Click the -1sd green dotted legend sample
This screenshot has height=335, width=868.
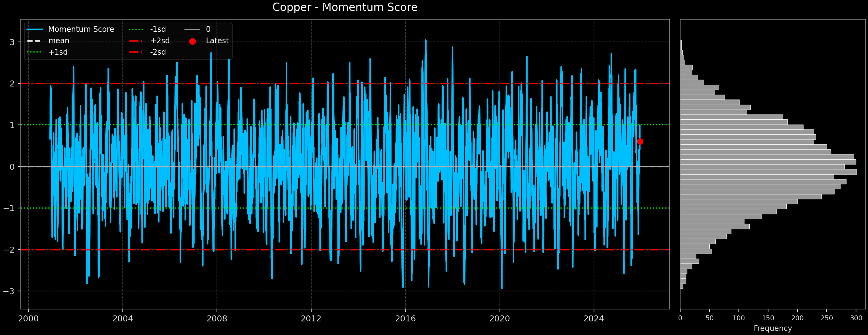point(136,30)
